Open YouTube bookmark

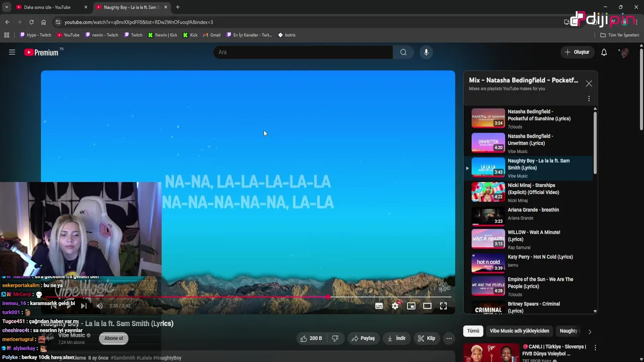tap(68, 35)
